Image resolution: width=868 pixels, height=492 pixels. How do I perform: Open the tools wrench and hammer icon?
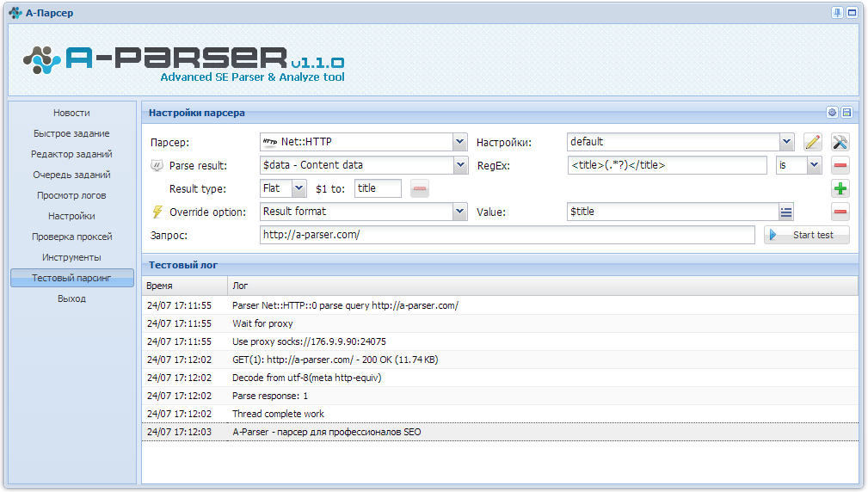(840, 142)
